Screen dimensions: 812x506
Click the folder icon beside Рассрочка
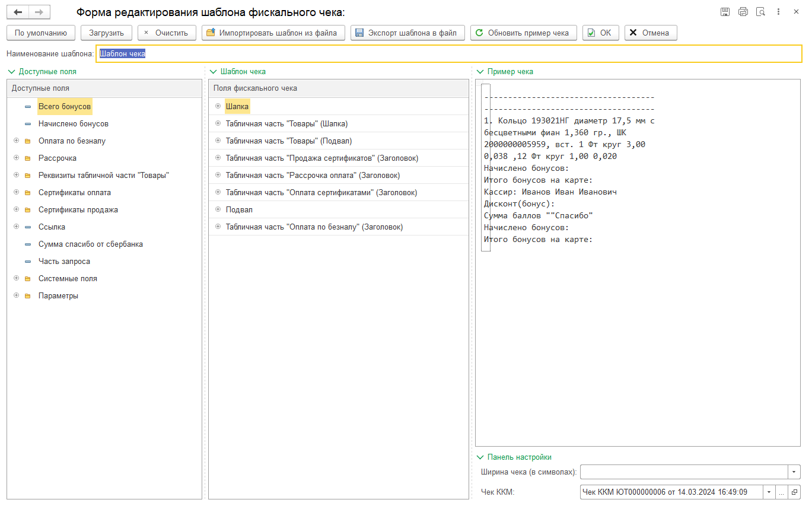pos(28,158)
